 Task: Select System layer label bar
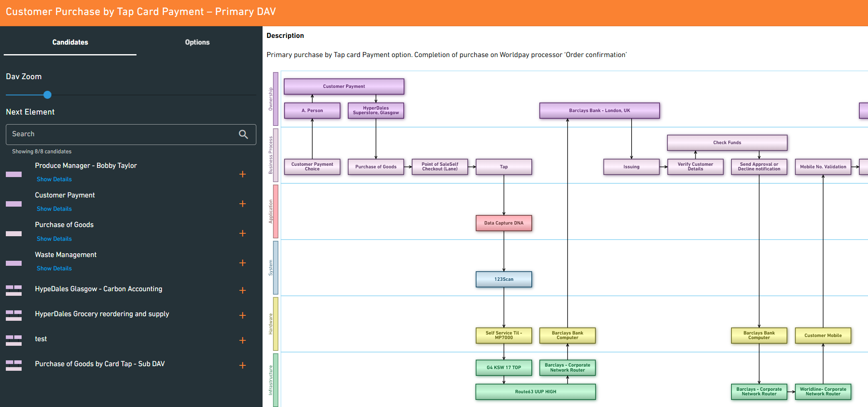(x=275, y=267)
